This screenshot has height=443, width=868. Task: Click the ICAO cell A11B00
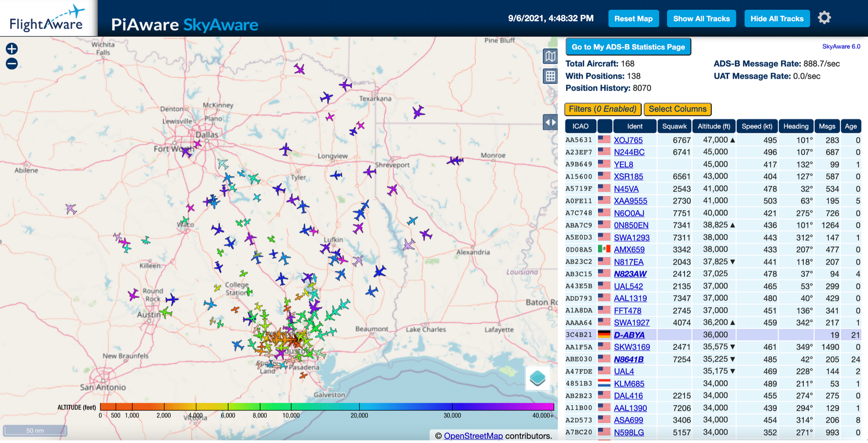[579, 408]
